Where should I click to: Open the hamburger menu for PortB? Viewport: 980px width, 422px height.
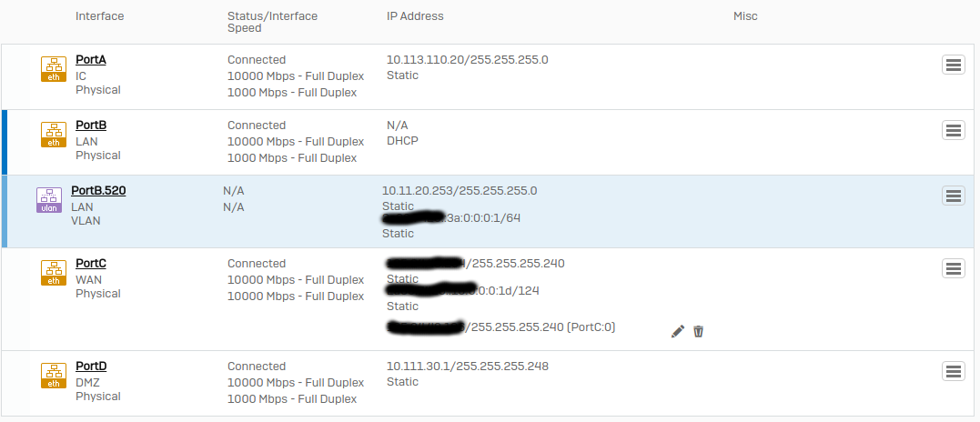953,130
